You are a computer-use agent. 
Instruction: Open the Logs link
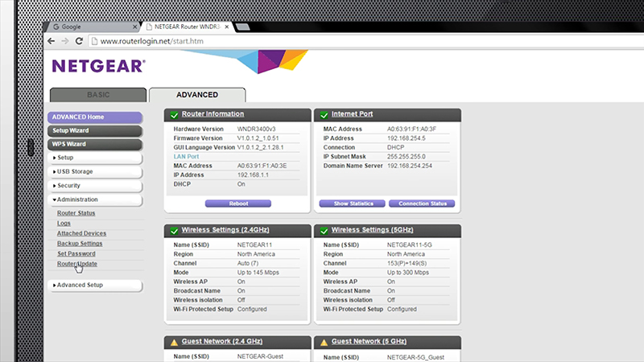[x=64, y=224]
